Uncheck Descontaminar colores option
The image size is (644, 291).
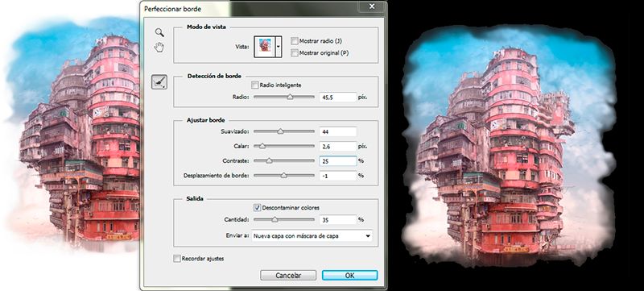pos(257,207)
